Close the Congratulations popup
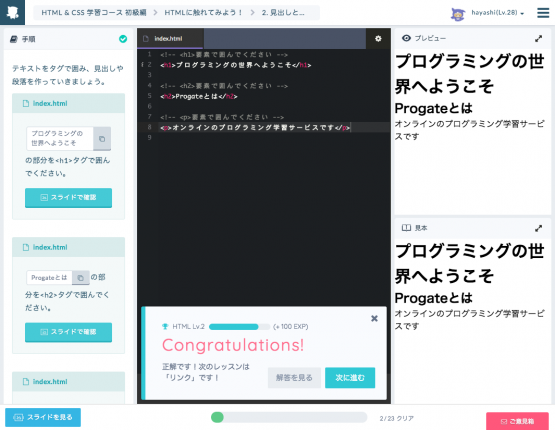Image resolution: width=555 pixels, height=430 pixels. click(x=374, y=319)
